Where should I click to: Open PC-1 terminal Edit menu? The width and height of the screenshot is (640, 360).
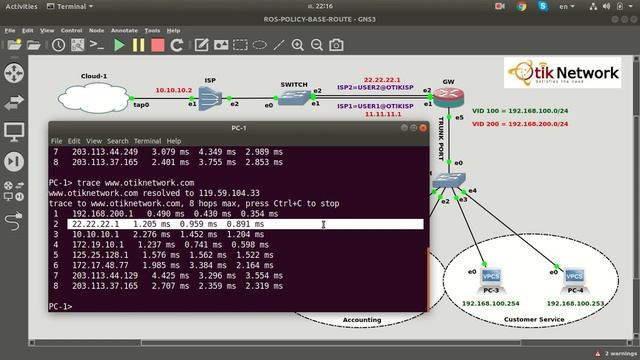click(74, 141)
